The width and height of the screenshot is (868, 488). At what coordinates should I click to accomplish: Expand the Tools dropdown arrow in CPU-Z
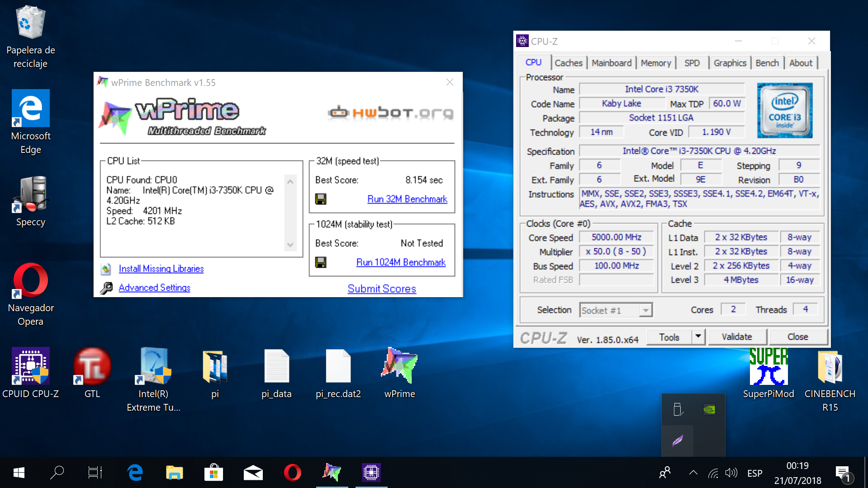[x=698, y=336]
